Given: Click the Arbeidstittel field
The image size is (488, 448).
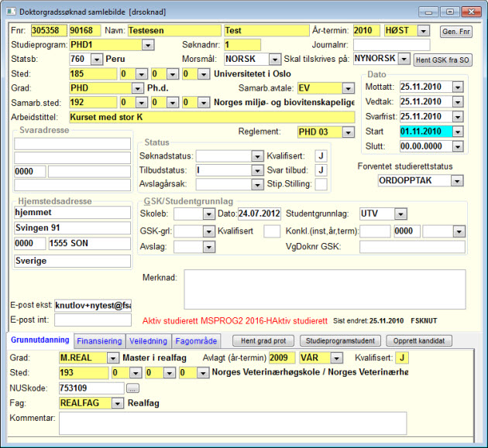Looking at the screenshot, I should (x=212, y=117).
